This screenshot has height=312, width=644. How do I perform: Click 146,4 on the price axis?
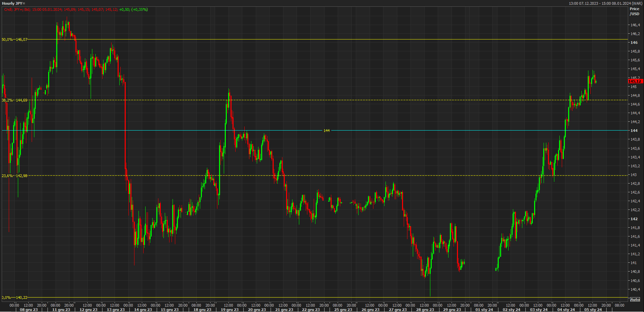coord(635,25)
